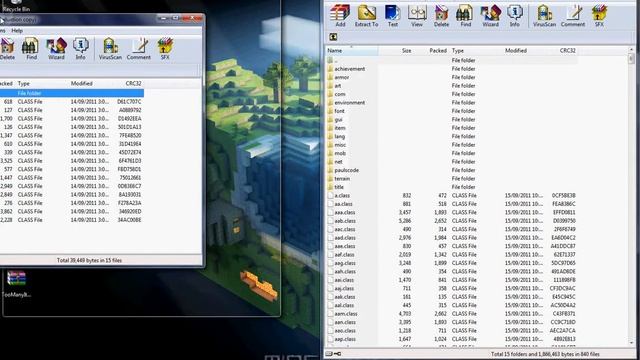
Task: Click View icon in right WinRAR toolbar
Action: point(417,16)
